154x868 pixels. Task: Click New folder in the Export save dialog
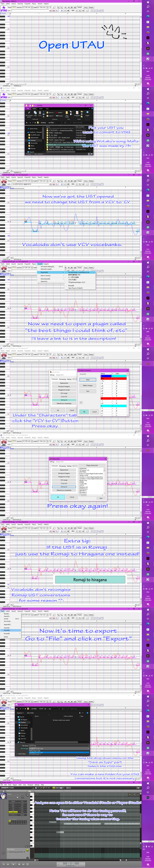[30, 713]
